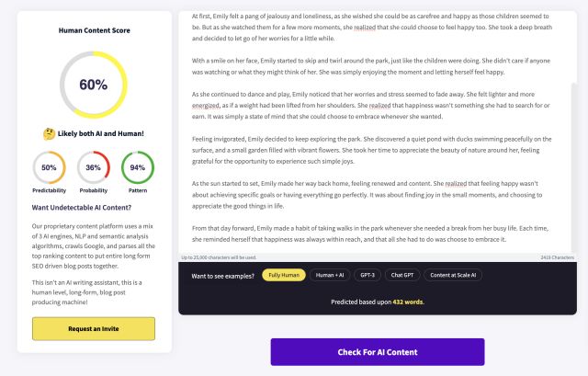Click the 2419 Characters counter

[558, 257]
